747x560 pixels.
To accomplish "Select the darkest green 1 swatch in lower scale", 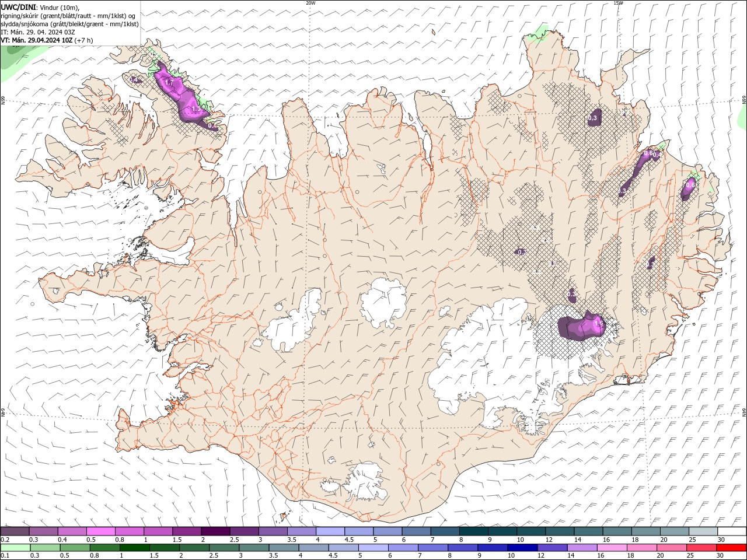I will tap(134, 548).
